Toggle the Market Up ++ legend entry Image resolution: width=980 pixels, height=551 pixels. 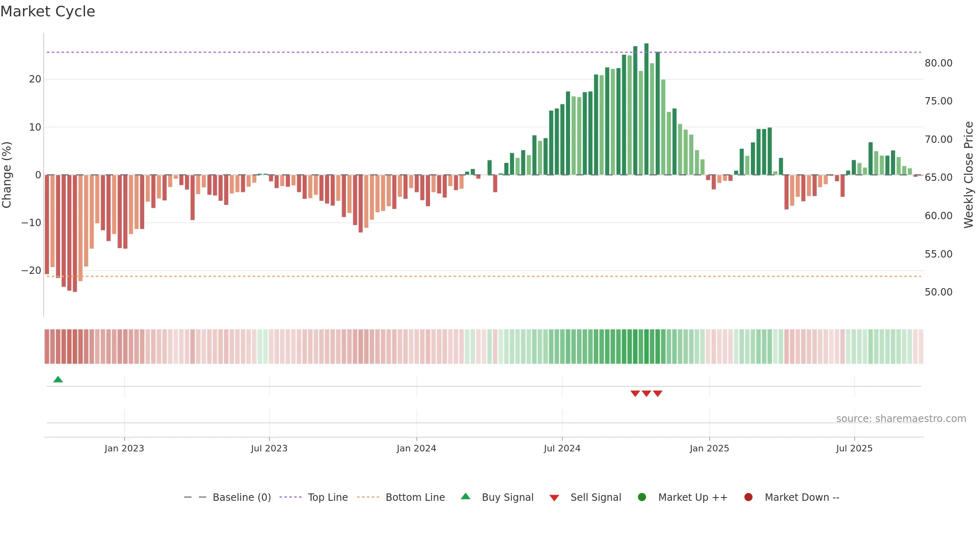pos(682,497)
